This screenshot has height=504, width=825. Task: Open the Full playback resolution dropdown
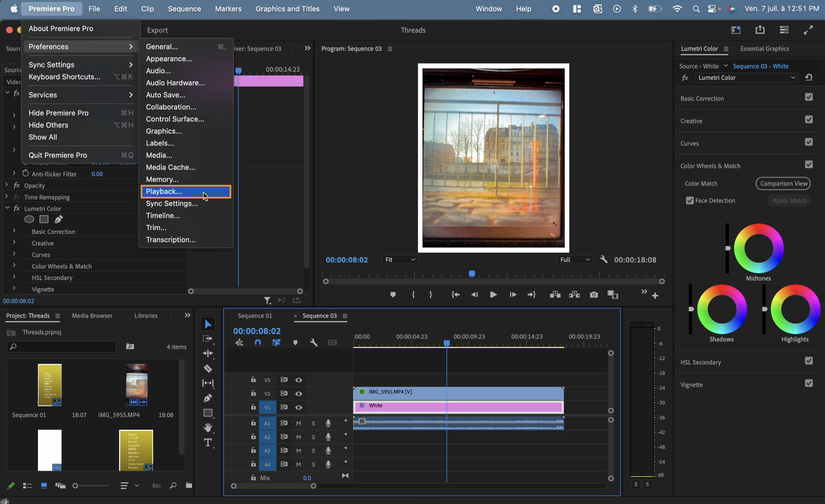pyautogui.click(x=575, y=259)
